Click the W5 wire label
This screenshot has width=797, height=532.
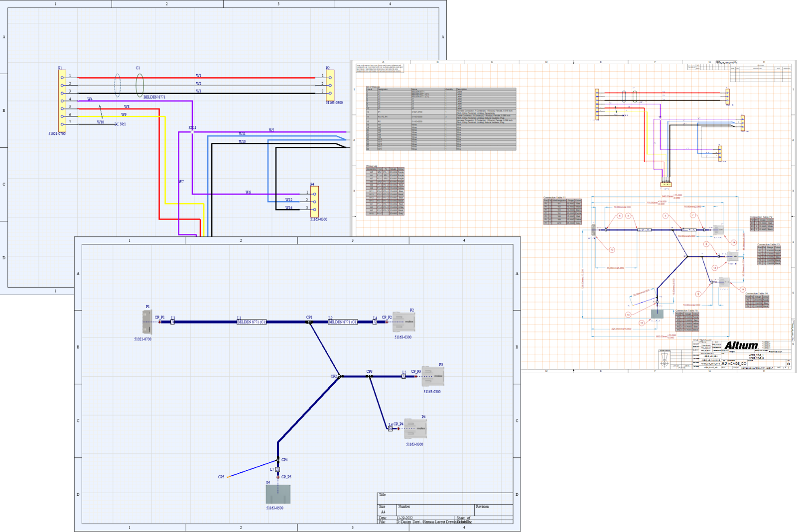271,130
